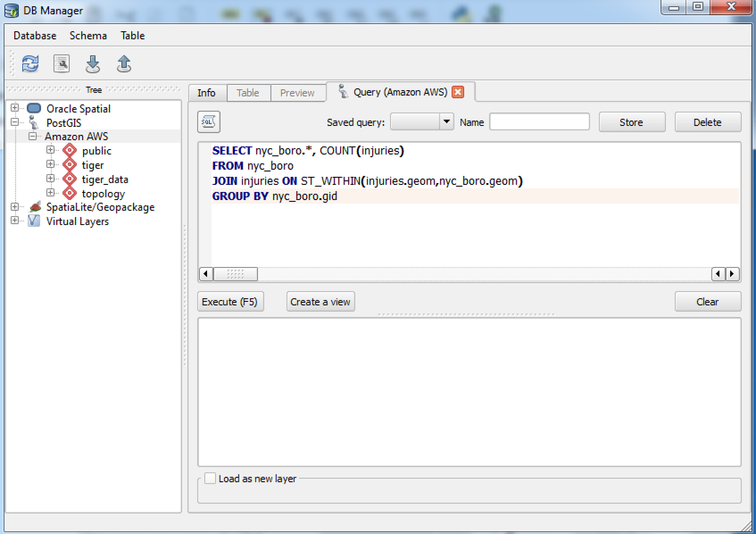Enable the Load as new layer checkbox
This screenshot has width=756, height=534.
coord(210,478)
